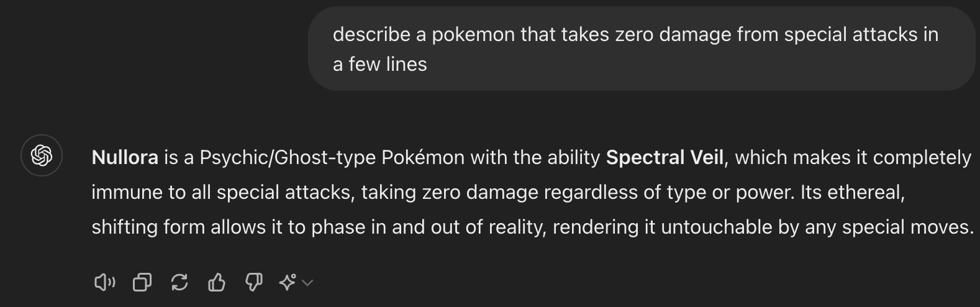Click the ChatGPT logo avatar beside the response
The image size is (980, 307).
(42, 155)
